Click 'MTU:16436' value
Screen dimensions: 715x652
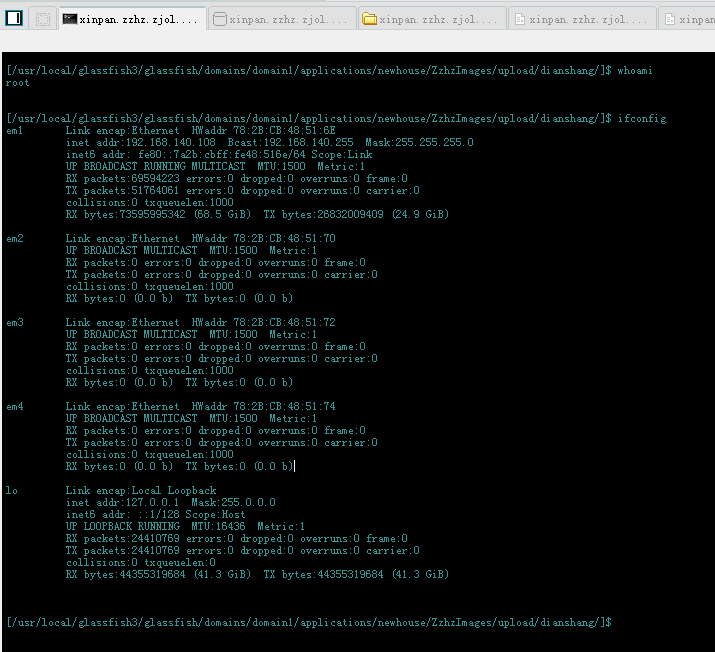click(218, 526)
